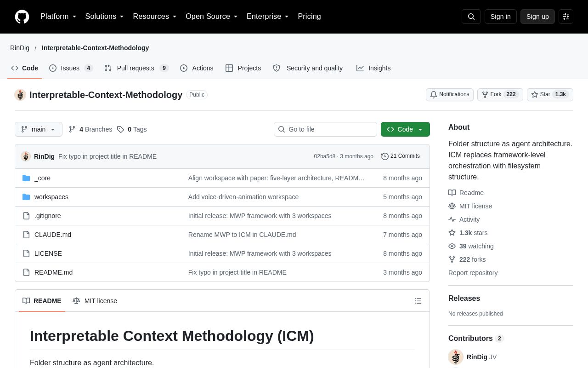Click the .gitignore file icon

26,216
